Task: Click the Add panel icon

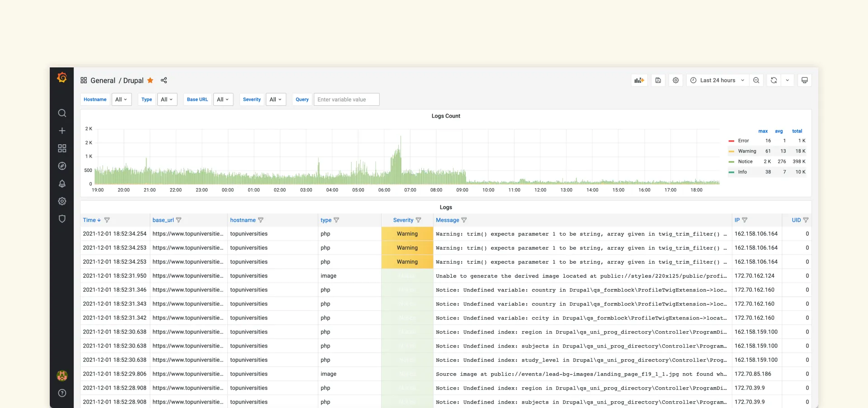Action: pos(639,80)
